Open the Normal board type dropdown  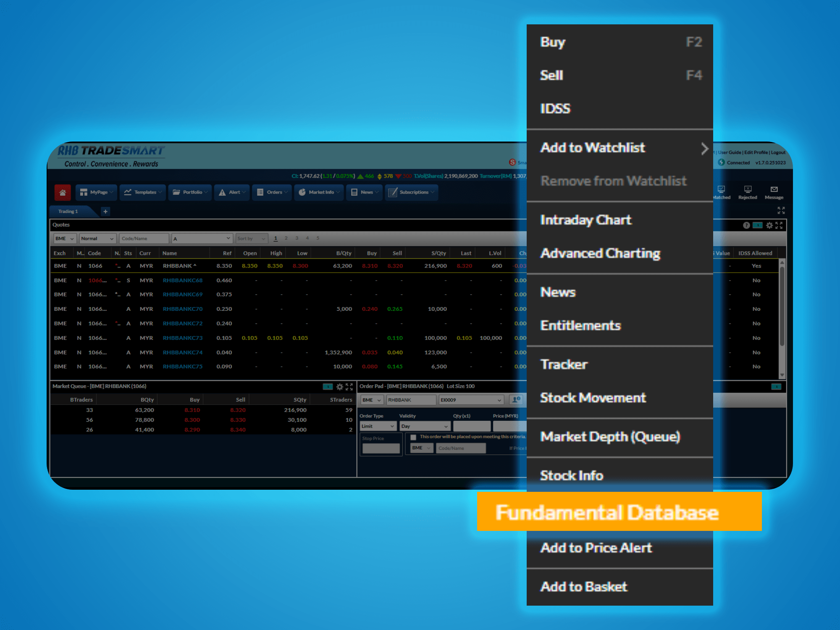pyautogui.click(x=97, y=239)
